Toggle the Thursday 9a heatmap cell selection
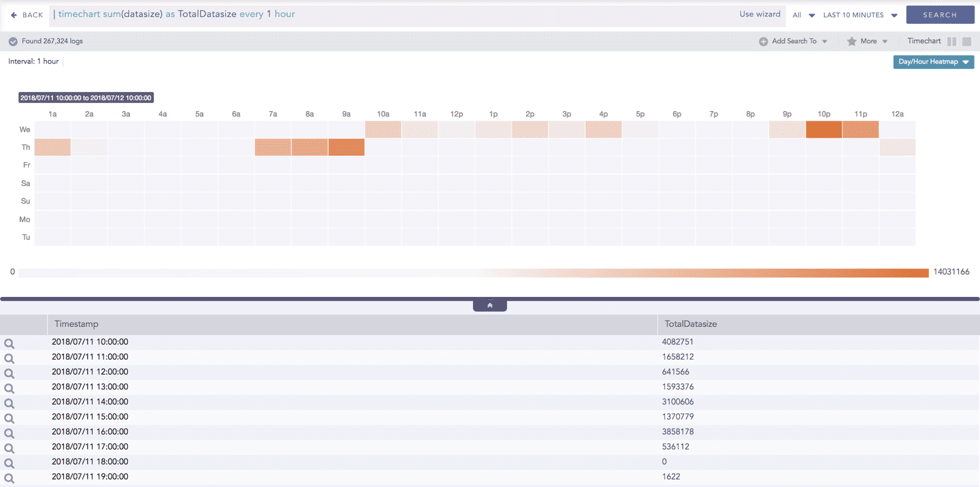980x487 pixels. pos(346,146)
